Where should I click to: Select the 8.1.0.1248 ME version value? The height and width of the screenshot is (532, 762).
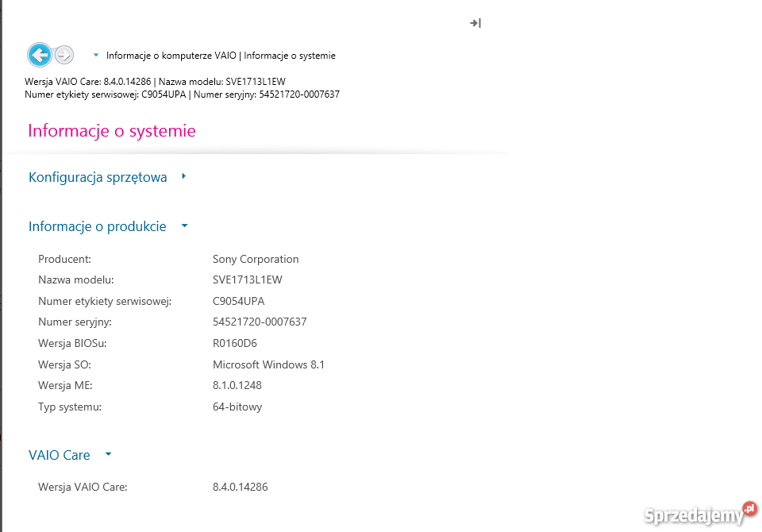click(237, 385)
